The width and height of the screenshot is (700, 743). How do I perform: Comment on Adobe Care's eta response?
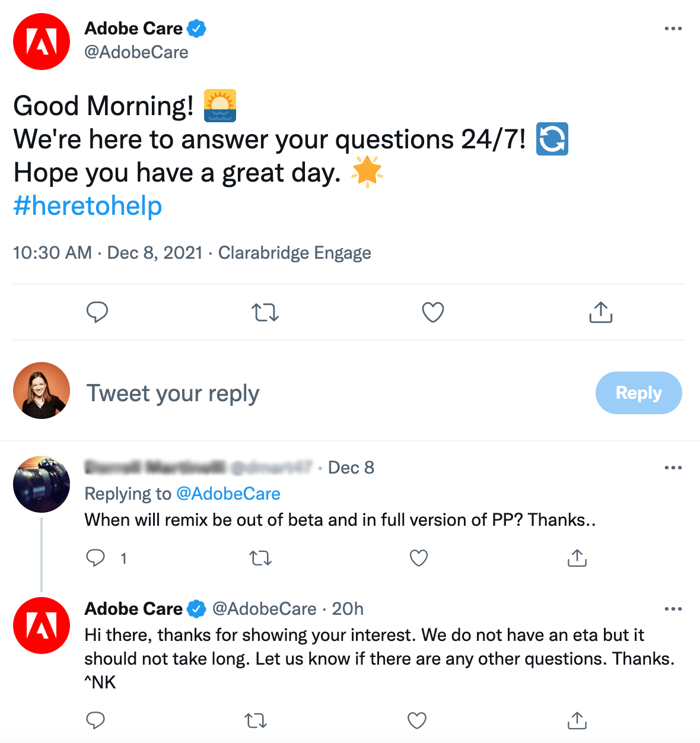pos(96,720)
